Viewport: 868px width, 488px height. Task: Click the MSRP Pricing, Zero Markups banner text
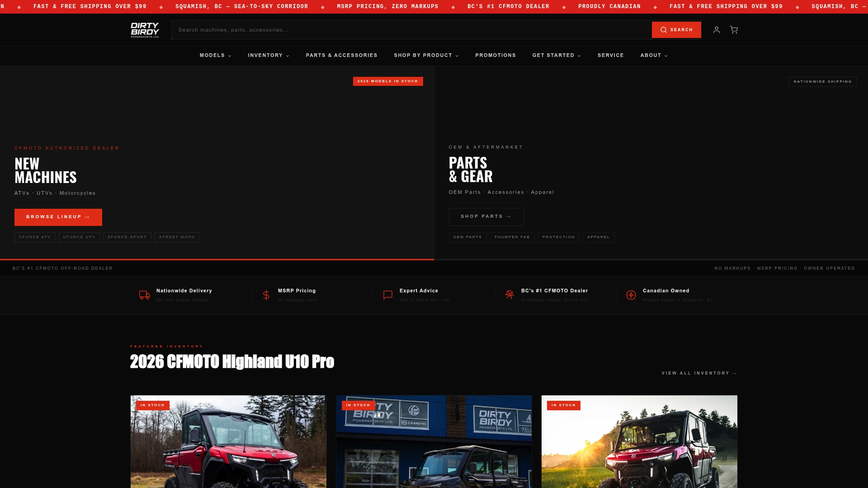pyautogui.click(x=387, y=7)
